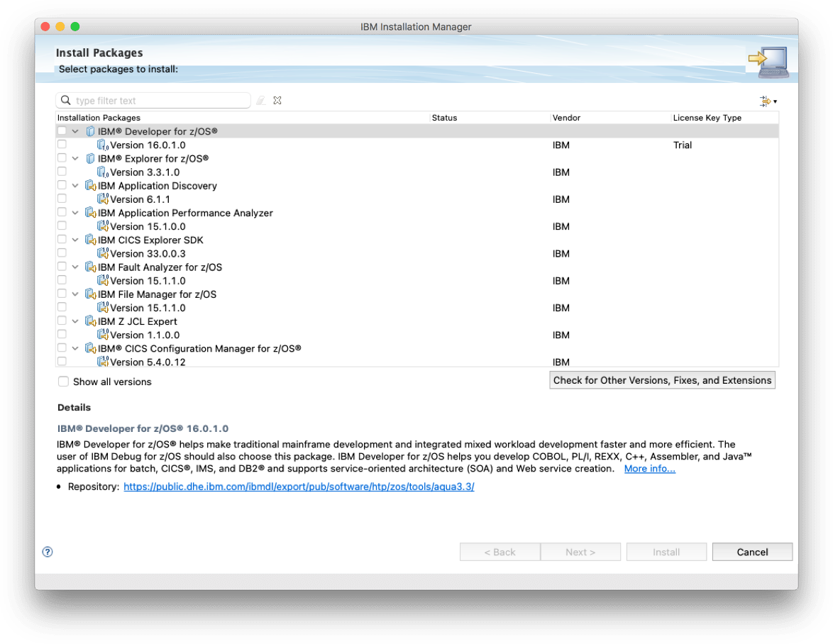The width and height of the screenshot is (833, 644).
Task: Collapse the IBM CICS Configuration Manager node
Action: [x=75, y=348]
